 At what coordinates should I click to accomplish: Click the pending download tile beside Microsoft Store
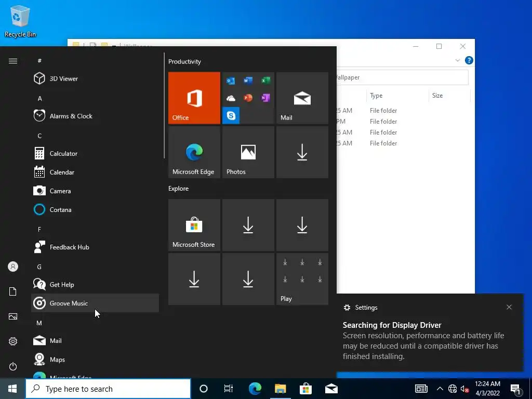[x=248, y=224]
